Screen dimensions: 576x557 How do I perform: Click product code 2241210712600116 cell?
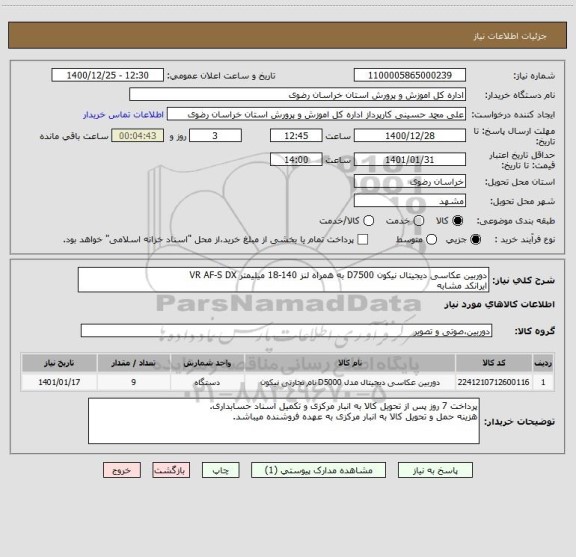click(494, 382)
